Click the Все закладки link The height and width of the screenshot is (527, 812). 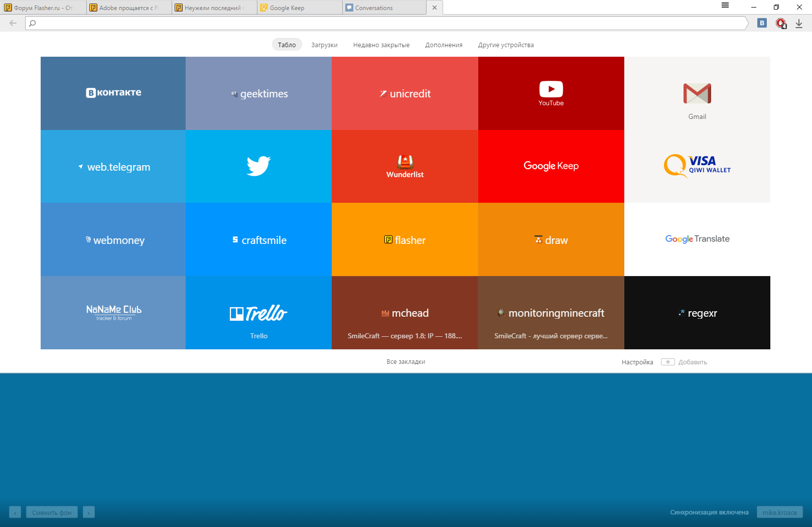[x=405, y=362]
